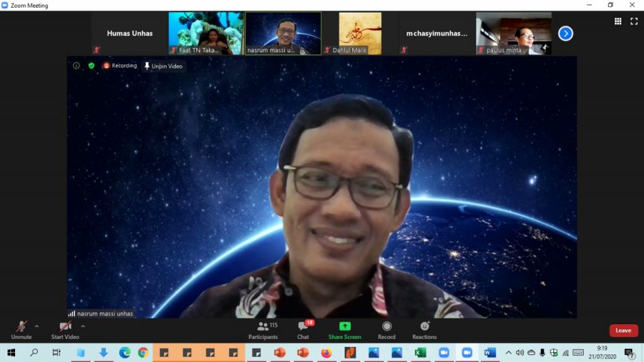Screen dimensions: 644x362
Task: Switch to gallery view grid icon
Action: pos(618,21)
